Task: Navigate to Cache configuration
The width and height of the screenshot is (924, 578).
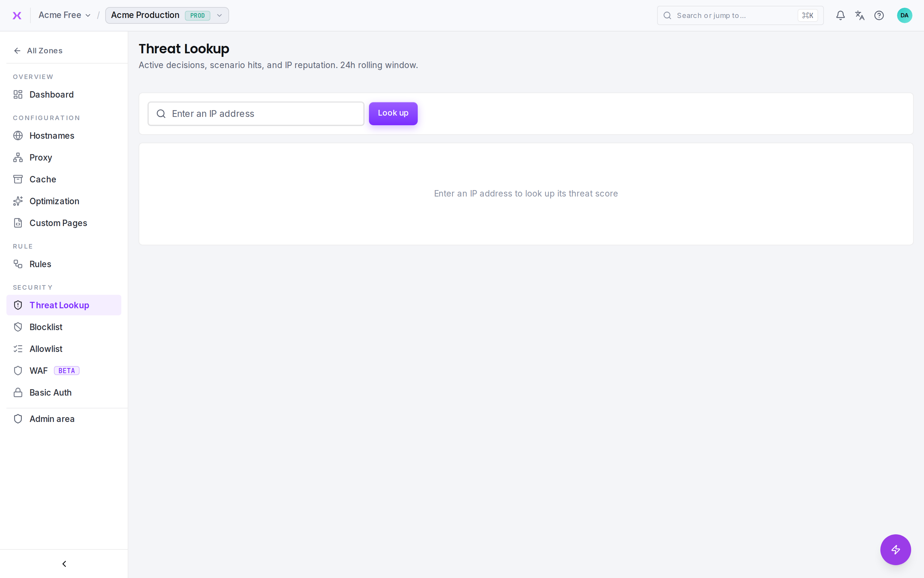Action: tap(64, 179)
